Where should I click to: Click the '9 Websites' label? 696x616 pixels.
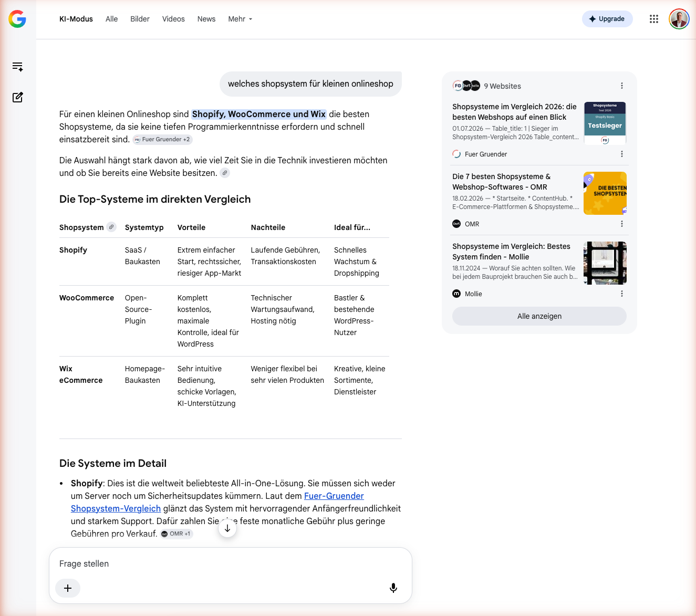pyautogui.click(x=503, y=86)
